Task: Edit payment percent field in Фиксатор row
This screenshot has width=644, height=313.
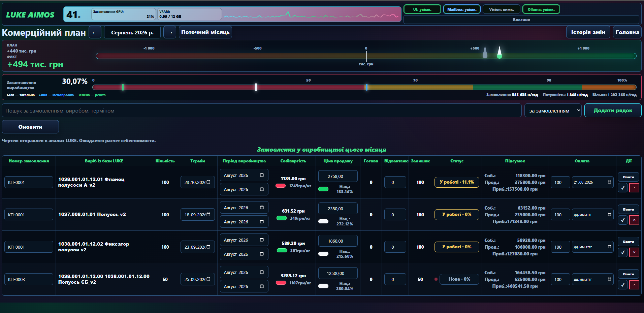Action: (560, 247)
